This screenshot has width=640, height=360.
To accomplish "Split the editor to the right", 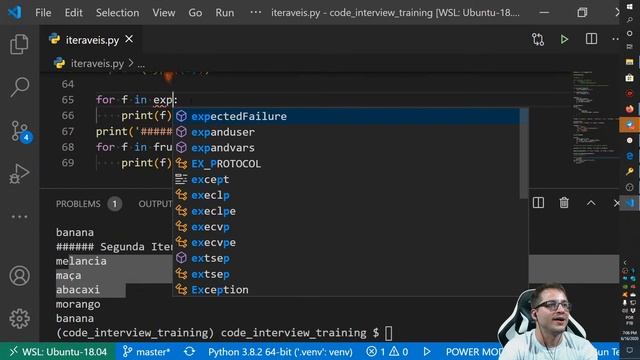I will [x=591, y=39].
